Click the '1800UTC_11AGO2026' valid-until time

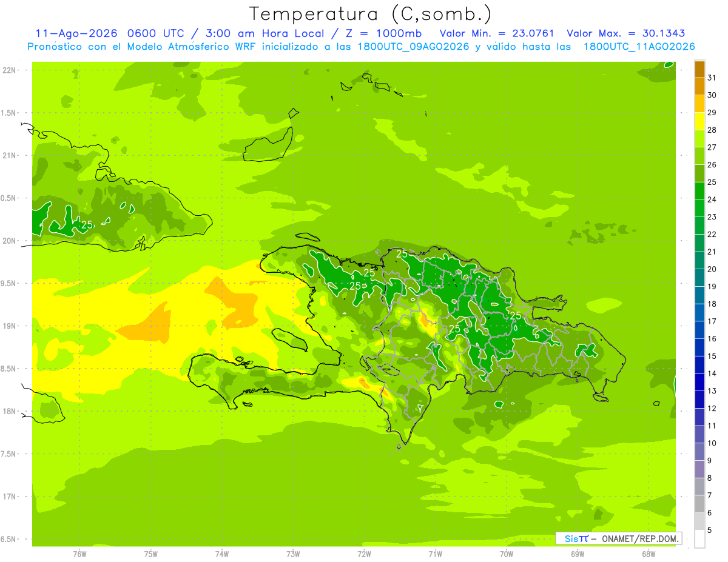click(x=639, y=47)
